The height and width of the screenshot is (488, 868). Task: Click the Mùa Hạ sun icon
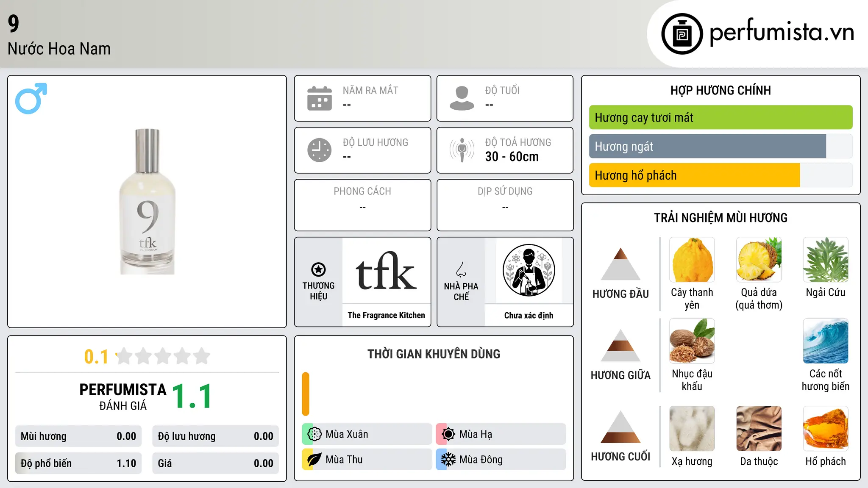click(x=448, y=434)
